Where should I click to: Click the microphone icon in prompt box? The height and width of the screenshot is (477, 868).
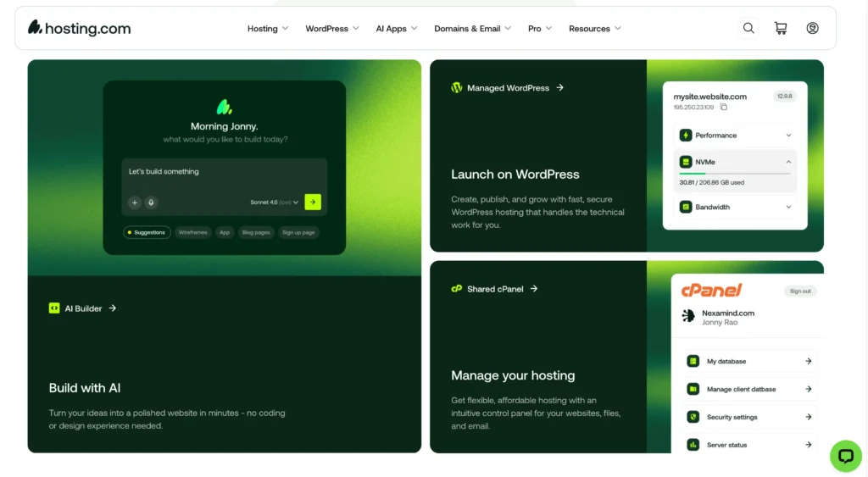151,202
